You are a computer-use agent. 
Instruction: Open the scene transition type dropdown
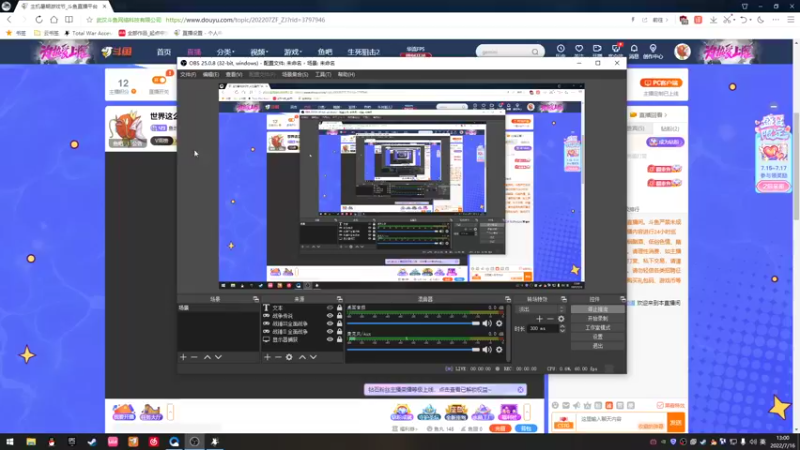pos(541,309)
